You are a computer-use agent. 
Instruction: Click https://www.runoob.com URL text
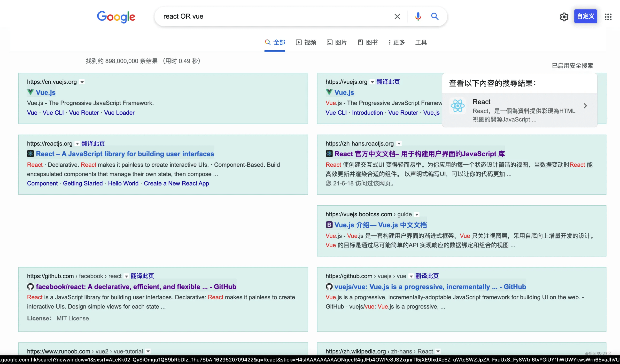click(x=59, y=351)
